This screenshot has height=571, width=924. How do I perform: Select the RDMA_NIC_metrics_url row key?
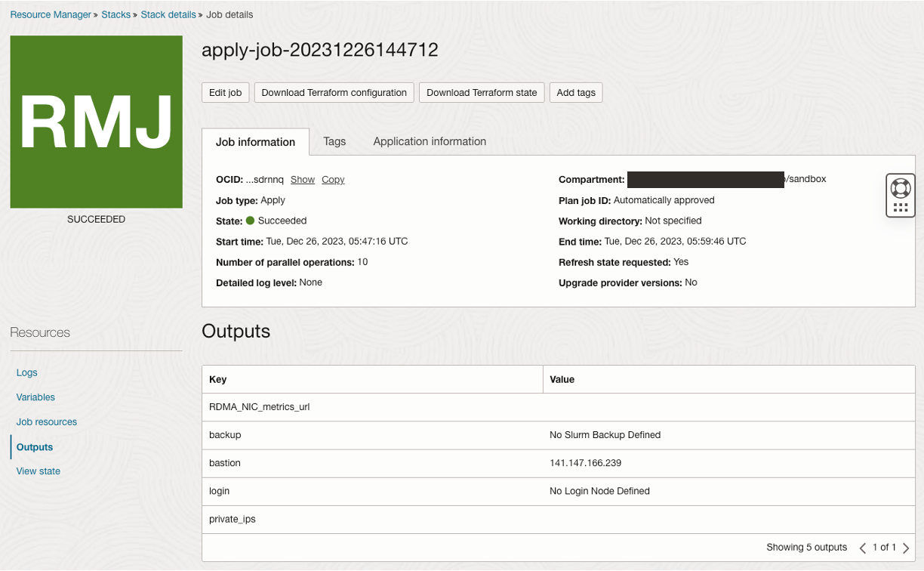[x=260, y=407]
